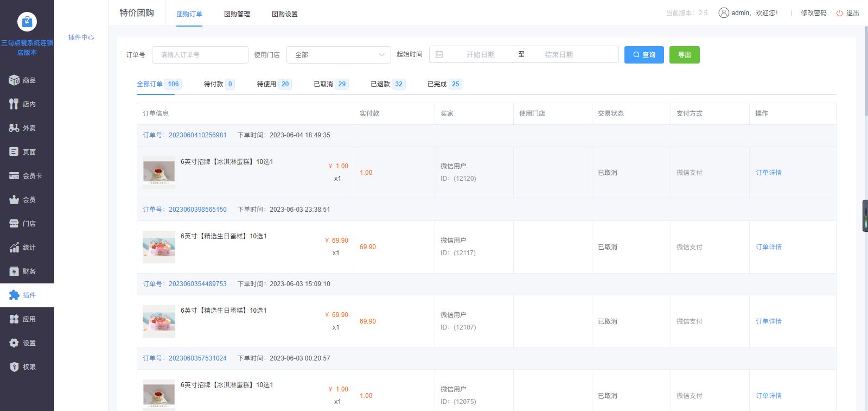Switch to 团购设置 tab
Screen dimensions: 868x411
coord(285,14)
